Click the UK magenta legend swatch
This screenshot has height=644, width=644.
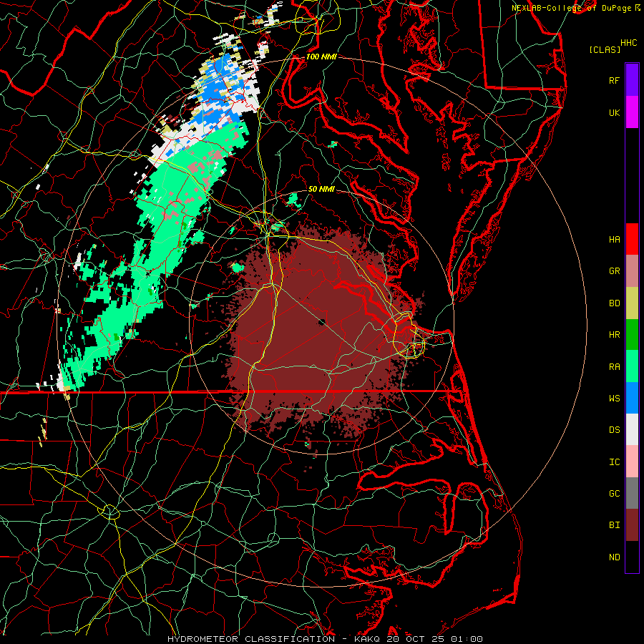(x=632, y=112)
